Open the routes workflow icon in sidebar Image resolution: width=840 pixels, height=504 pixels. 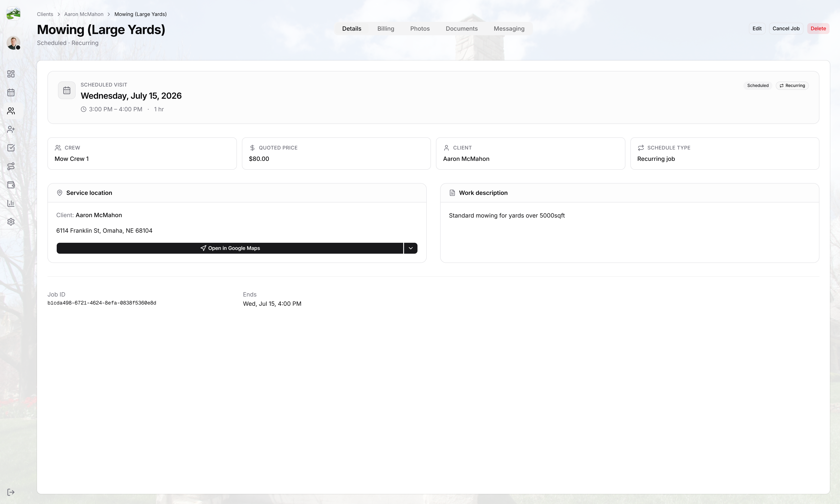click(x=11, y=166)
